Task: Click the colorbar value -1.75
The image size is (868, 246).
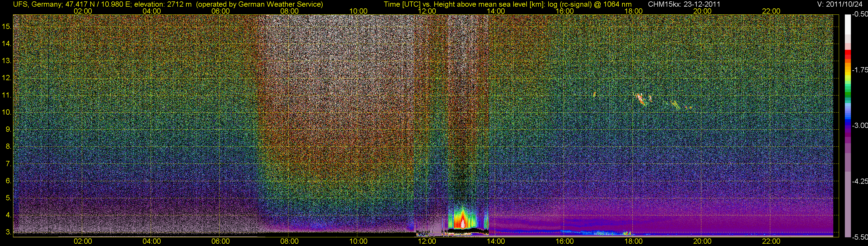Action: click(860, 70)
